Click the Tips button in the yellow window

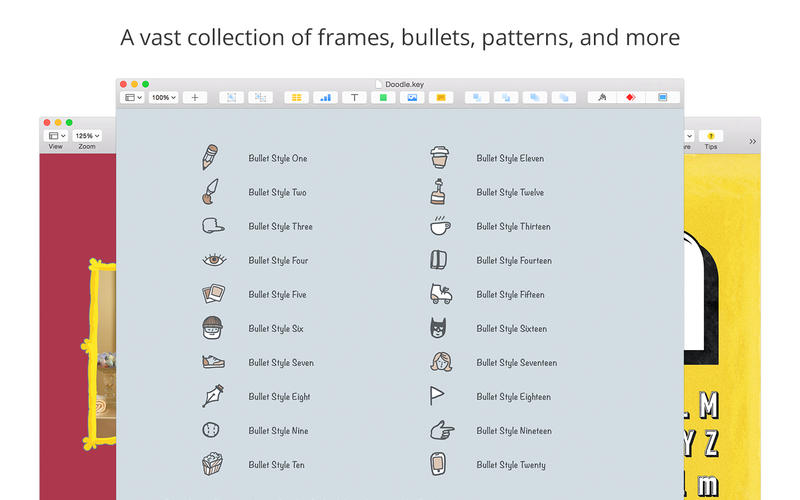click(x=711, y=136)
